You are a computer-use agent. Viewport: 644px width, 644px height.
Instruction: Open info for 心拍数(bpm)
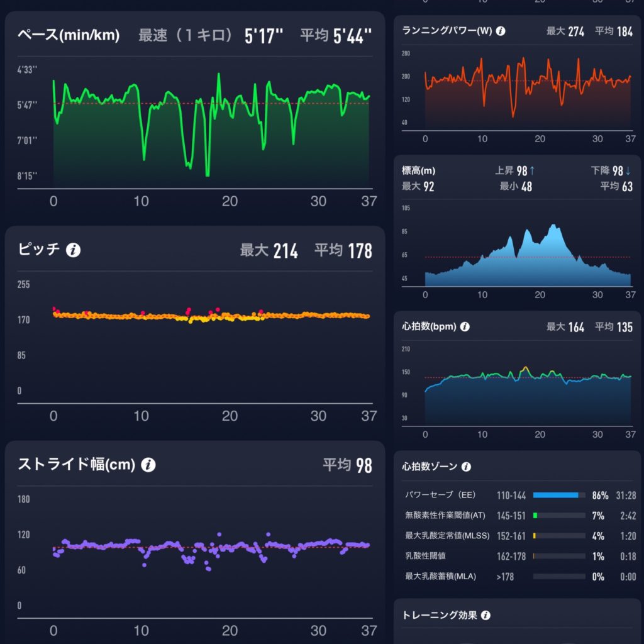click(465, 327)
